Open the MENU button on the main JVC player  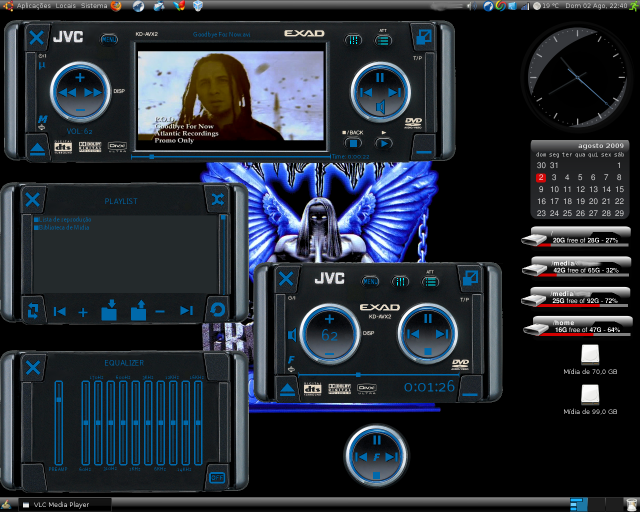point(109,40)
